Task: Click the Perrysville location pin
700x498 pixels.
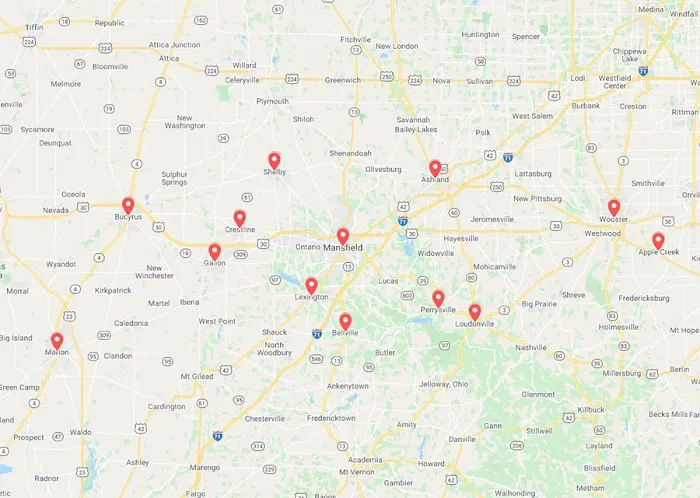Action: pyautogui.click(x=438, y=299)
